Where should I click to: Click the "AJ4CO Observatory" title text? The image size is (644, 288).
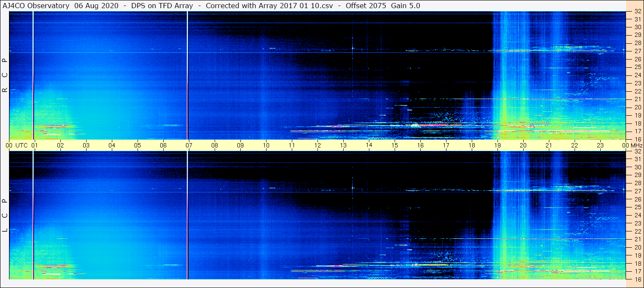tap(36, 6)
